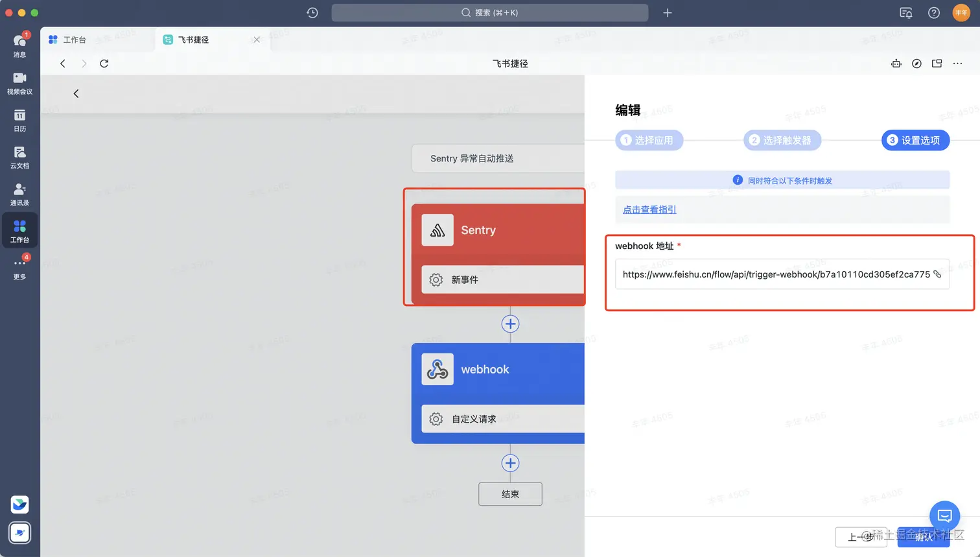This screenshot has height=557, width=980.
Task: Go to step 3 设置选项
Action: tap(915, 140)
